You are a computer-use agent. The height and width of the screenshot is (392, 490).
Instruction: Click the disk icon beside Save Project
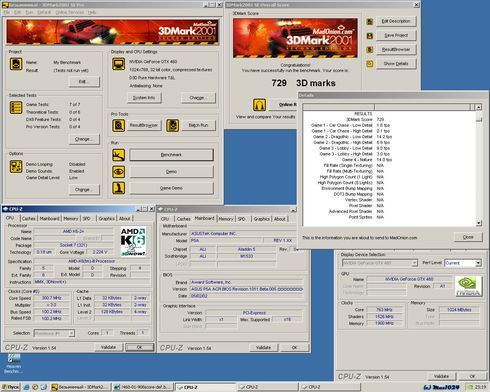pyautogui.click(x=370, y=36)
